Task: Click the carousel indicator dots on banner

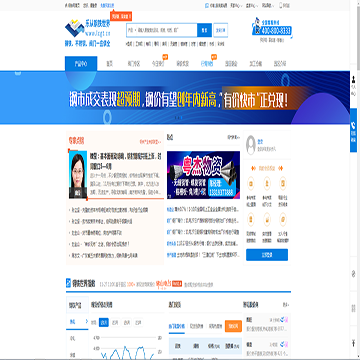Action: (178, 117)
